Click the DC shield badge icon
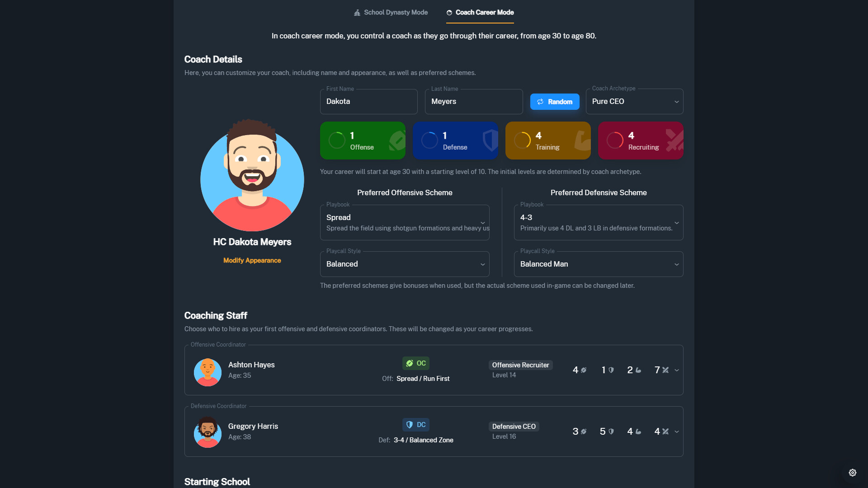This screenshot has height=488, width=868. pos(410,425)
